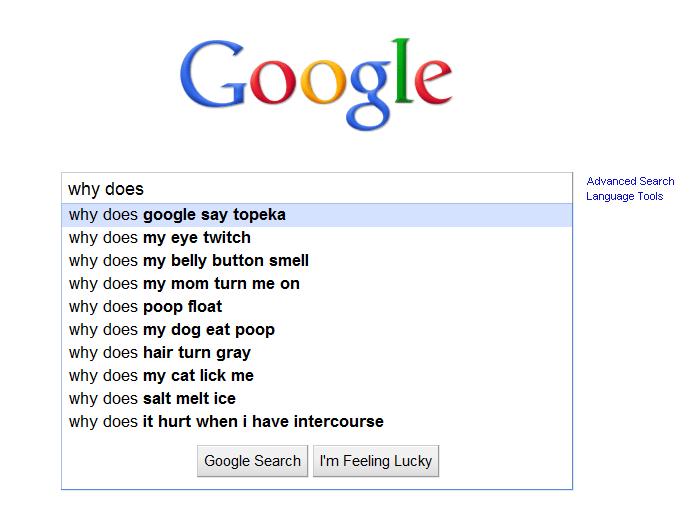Click the I'm Feeling Lucky button
698x521 pixels.
(376, 461)
